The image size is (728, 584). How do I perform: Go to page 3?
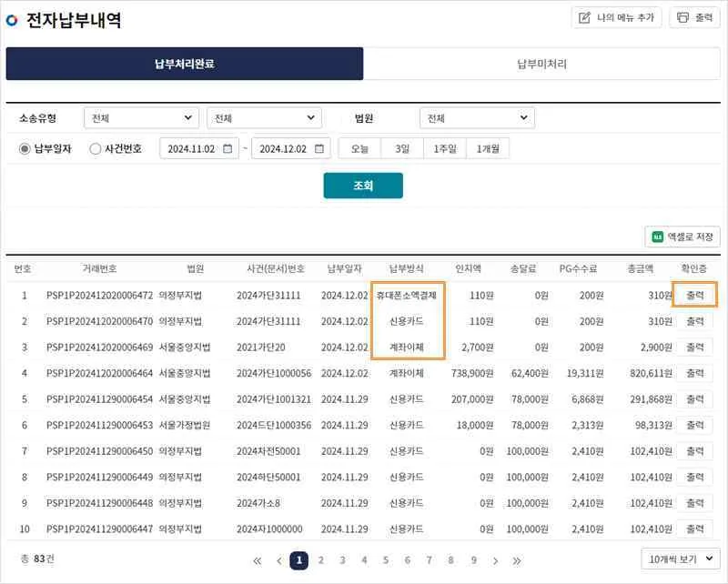tap(343, 560)
